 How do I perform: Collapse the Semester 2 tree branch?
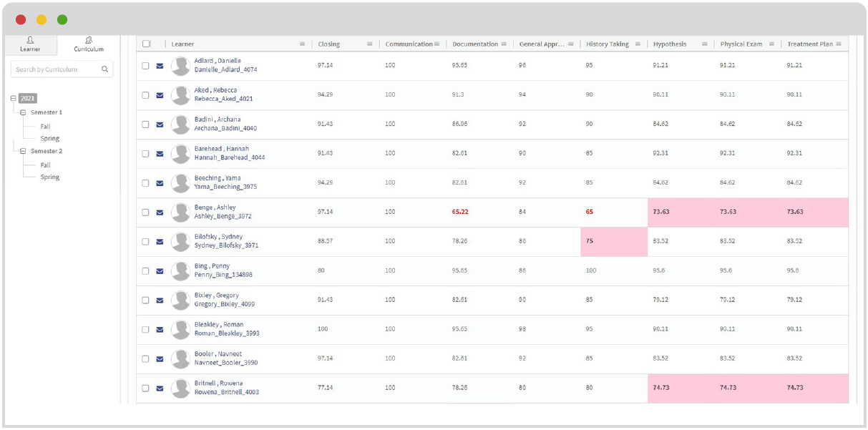pos(23,152)
